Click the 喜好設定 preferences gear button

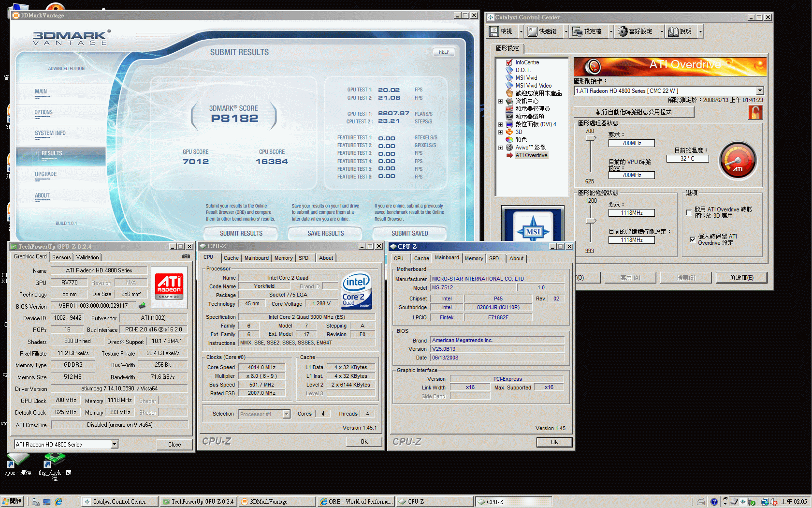tap(637, 31)
